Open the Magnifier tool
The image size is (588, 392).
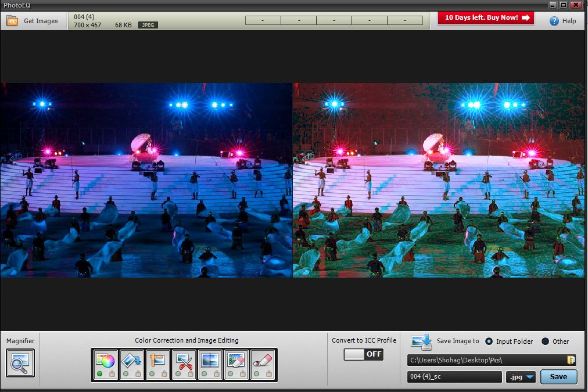coord(20,363)
